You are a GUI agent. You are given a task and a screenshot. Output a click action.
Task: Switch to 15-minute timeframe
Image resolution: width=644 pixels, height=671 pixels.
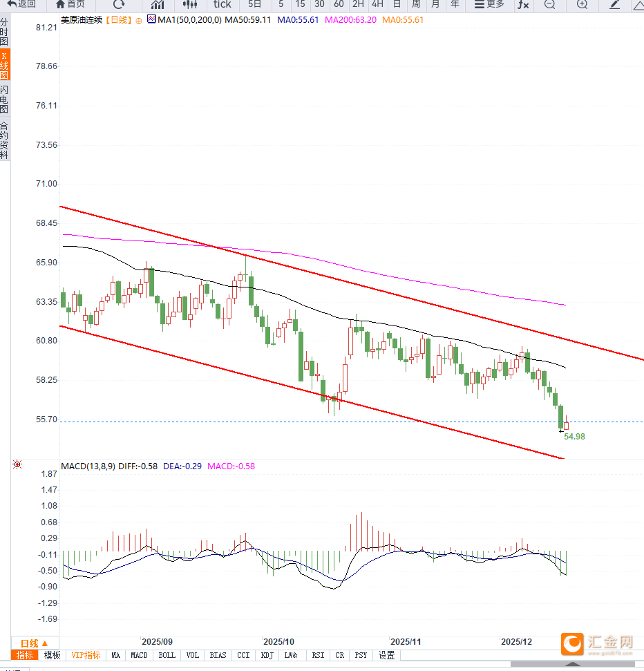[301, 4]
